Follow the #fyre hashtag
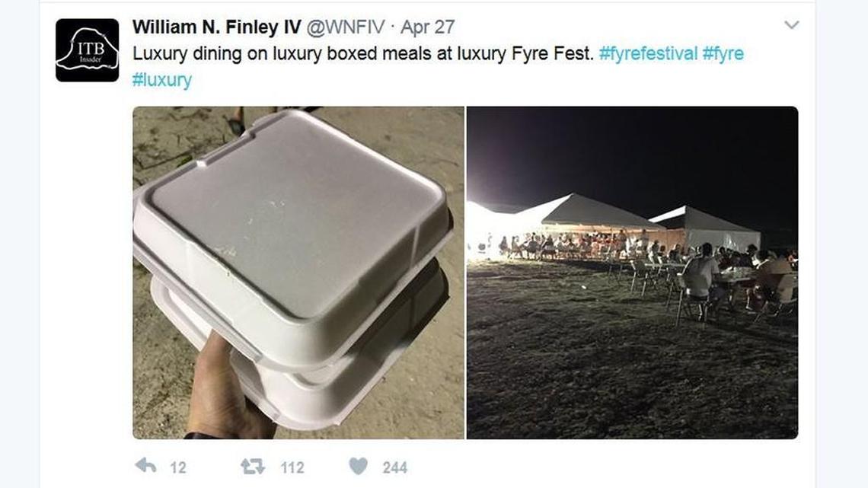The height and width of the screenshot is (488, 868). coord(723,53)
